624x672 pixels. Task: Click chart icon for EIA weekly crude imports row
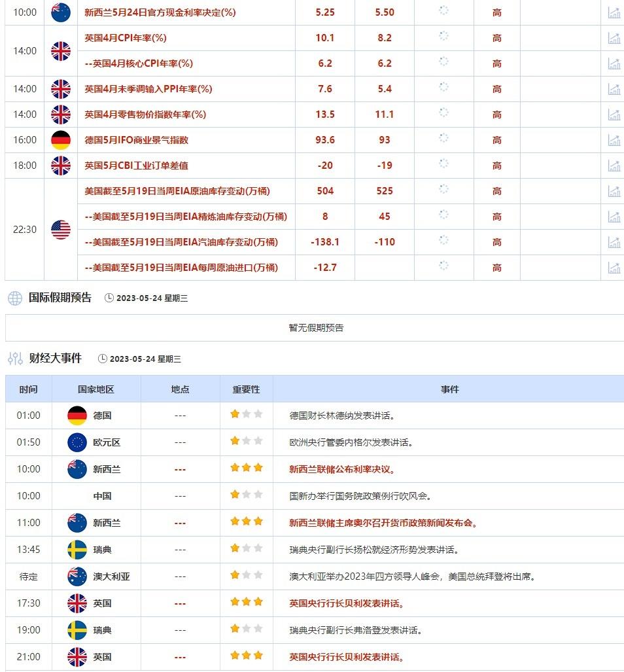[614, 268]
